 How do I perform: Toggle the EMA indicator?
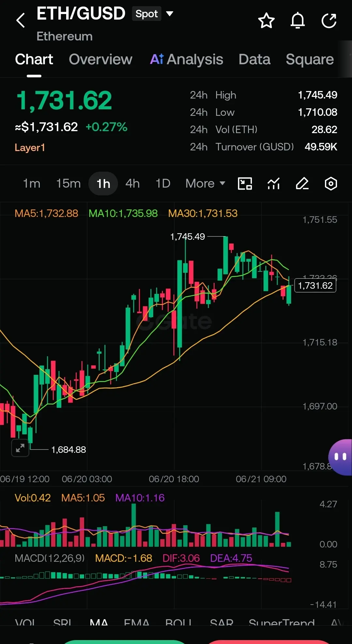click(x=137, y=622)
